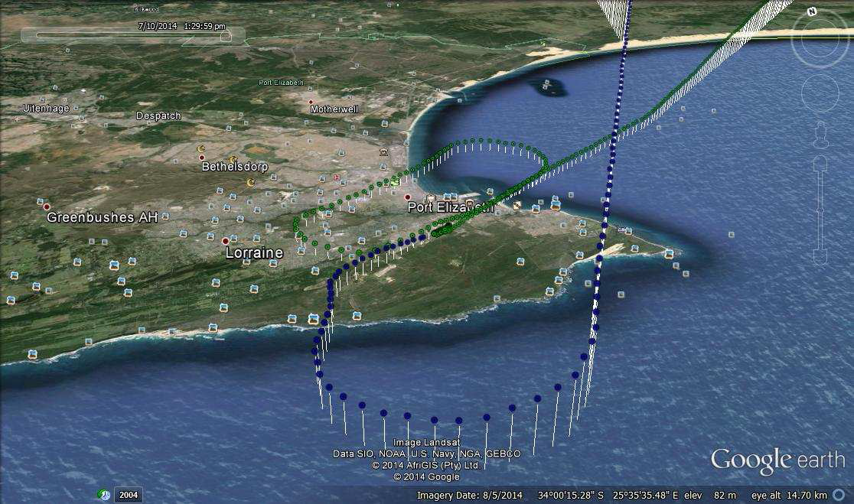Click the 7/10/2014 time display text
854x504 pixels.
pyautogui.click(x=181, y=26)
